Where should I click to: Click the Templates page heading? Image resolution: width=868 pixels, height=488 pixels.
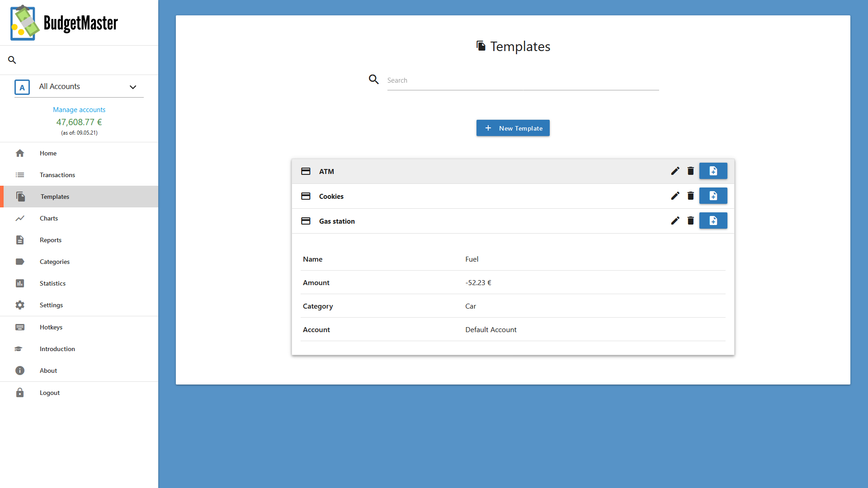[x=513, y=47]
